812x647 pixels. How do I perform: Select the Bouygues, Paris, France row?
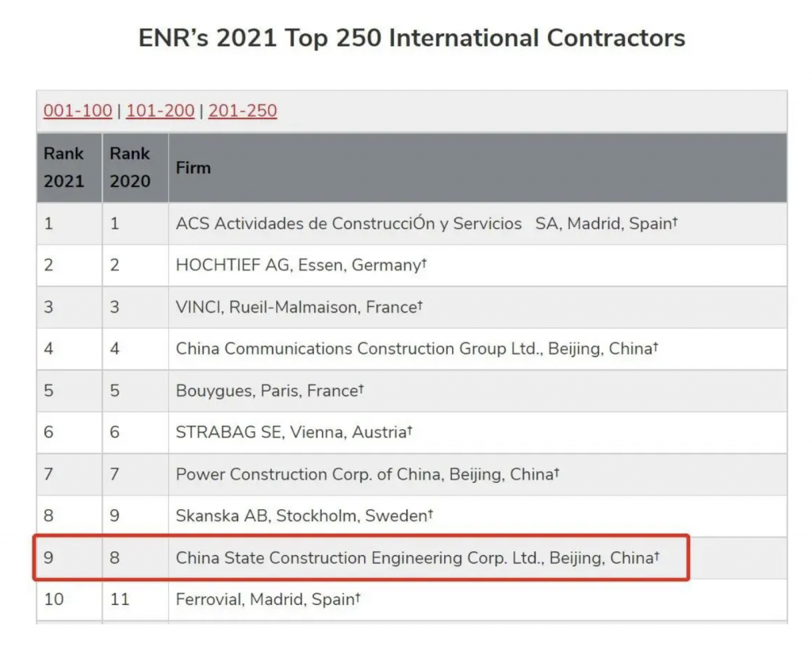(x=412, y=391)
